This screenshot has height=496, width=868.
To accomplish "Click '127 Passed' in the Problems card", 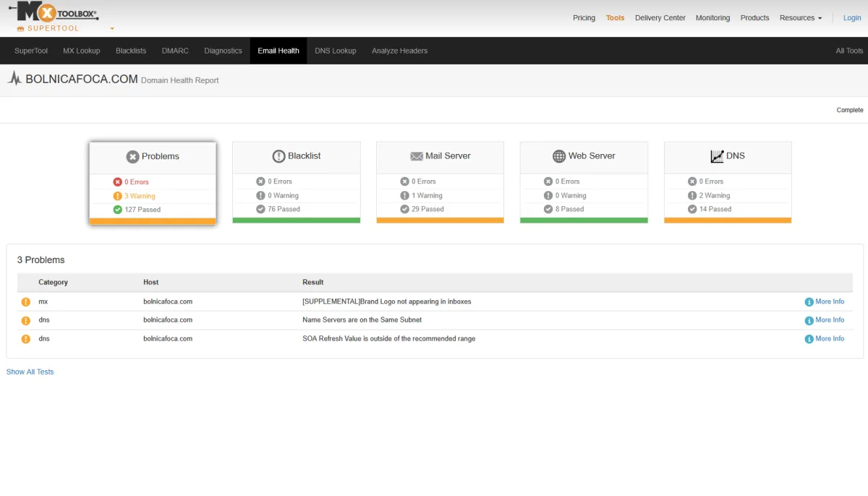I will click(x=142, y=210).
